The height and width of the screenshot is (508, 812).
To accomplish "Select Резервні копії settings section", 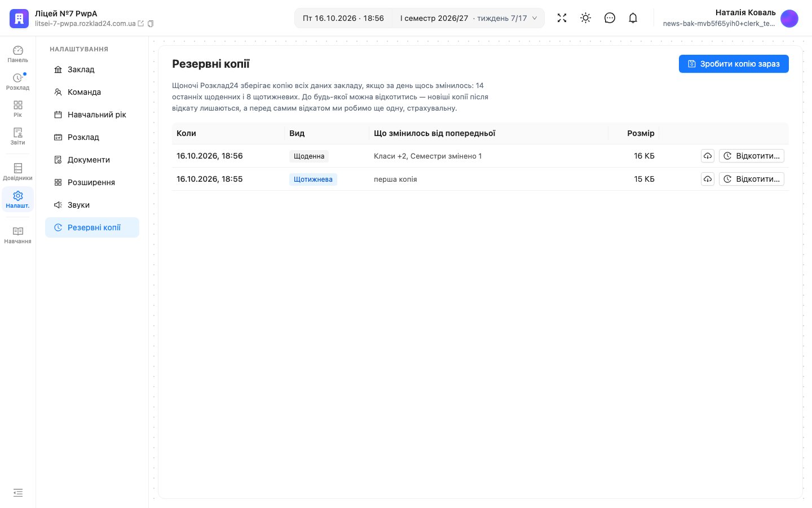I will point(92,227).
